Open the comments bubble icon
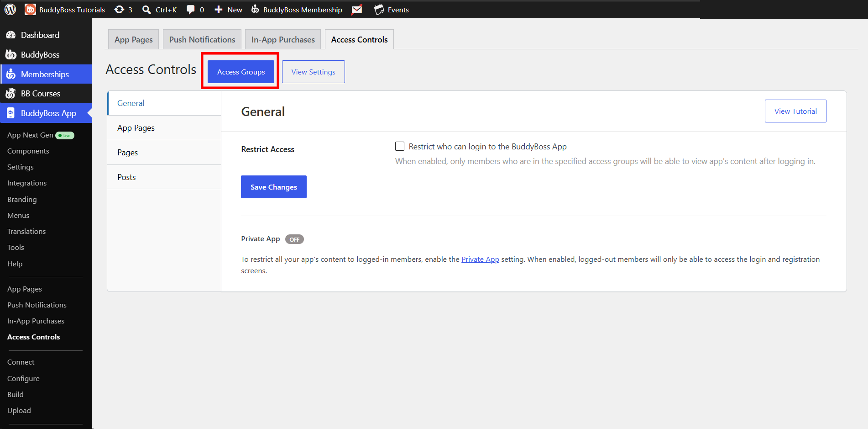868x429 pixels. [191, 10]
